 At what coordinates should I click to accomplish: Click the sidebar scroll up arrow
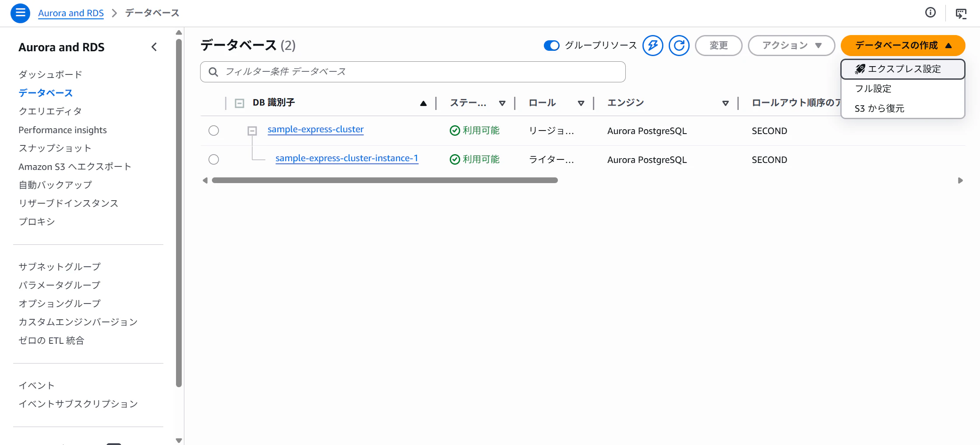pos(179,32)
